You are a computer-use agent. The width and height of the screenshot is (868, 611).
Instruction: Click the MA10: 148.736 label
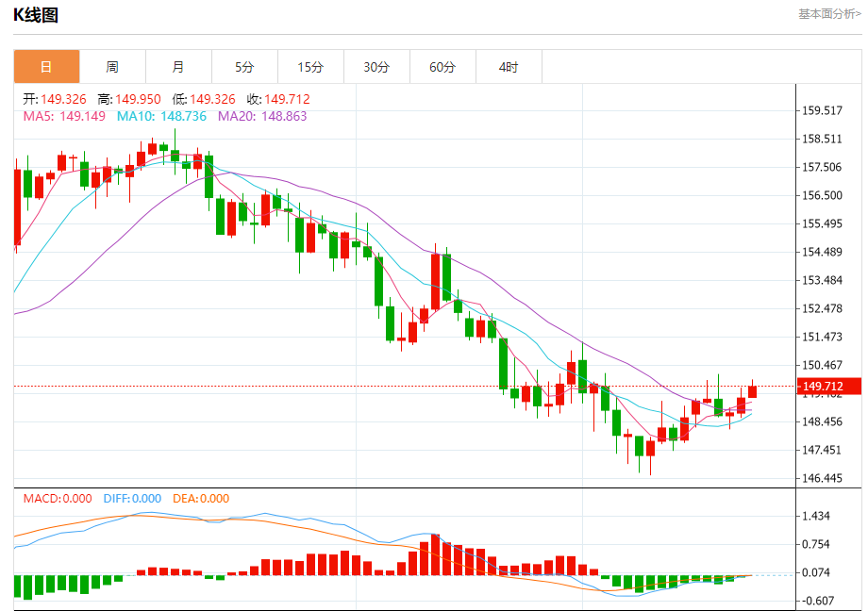tap(161, 116)
